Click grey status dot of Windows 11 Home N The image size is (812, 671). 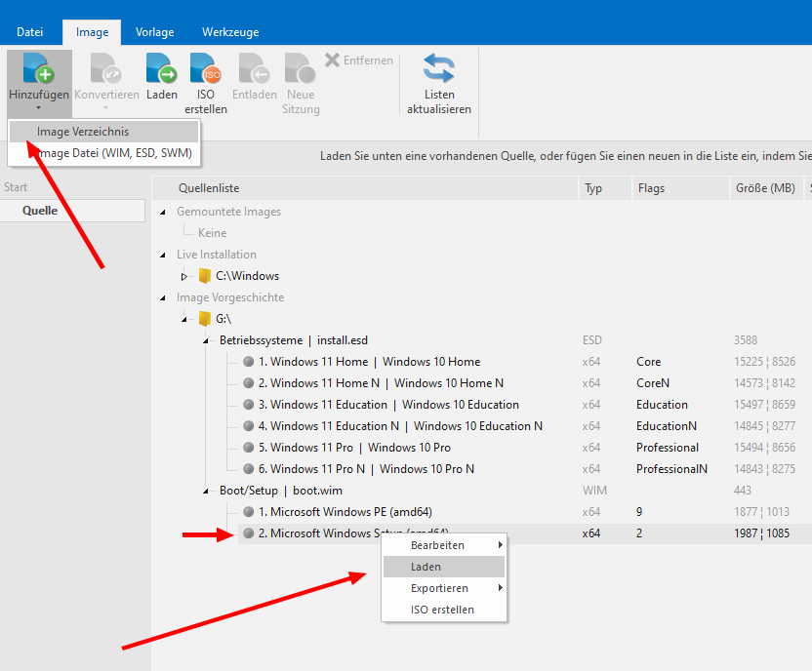coord(249,383)
